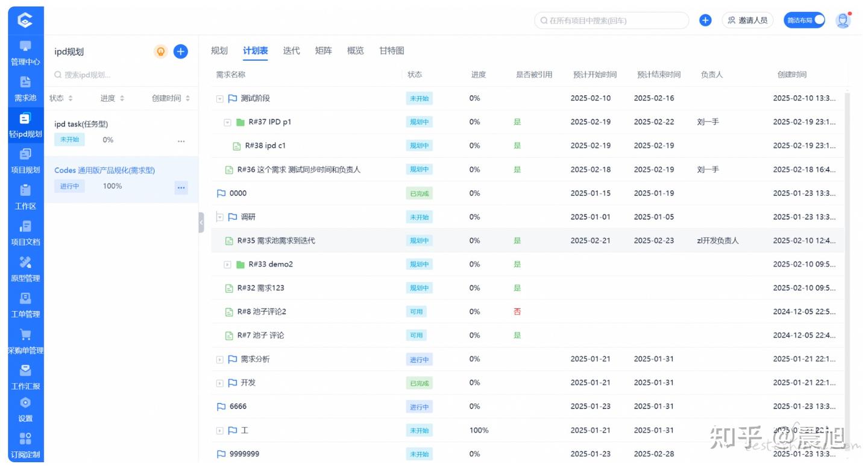Click the 邀请人员 button
The height and width of the screenshot is (473, 868).
click(x=747, y=20)
